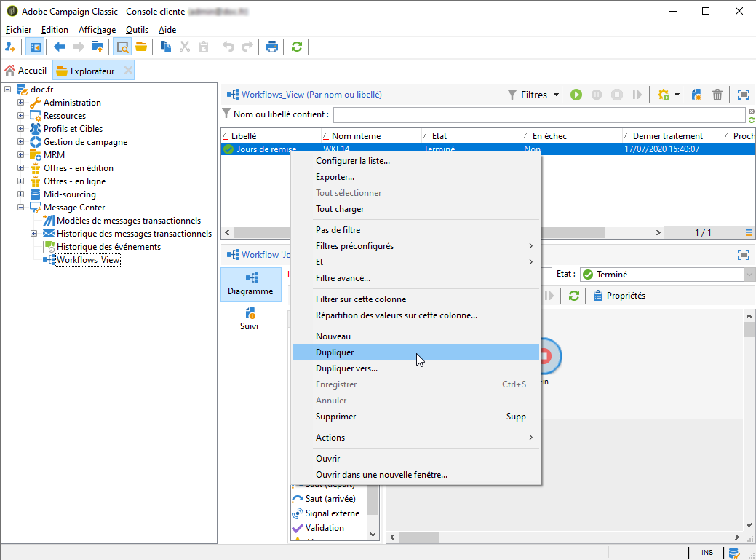
Task: Click the copy icon in main toolbar
Action: coord(166,47)
